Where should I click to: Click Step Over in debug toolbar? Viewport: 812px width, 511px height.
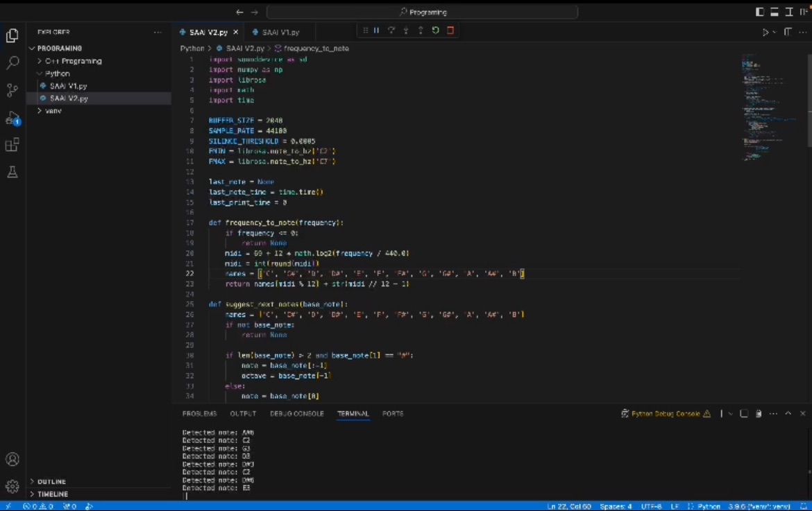(x=391, y=31)
